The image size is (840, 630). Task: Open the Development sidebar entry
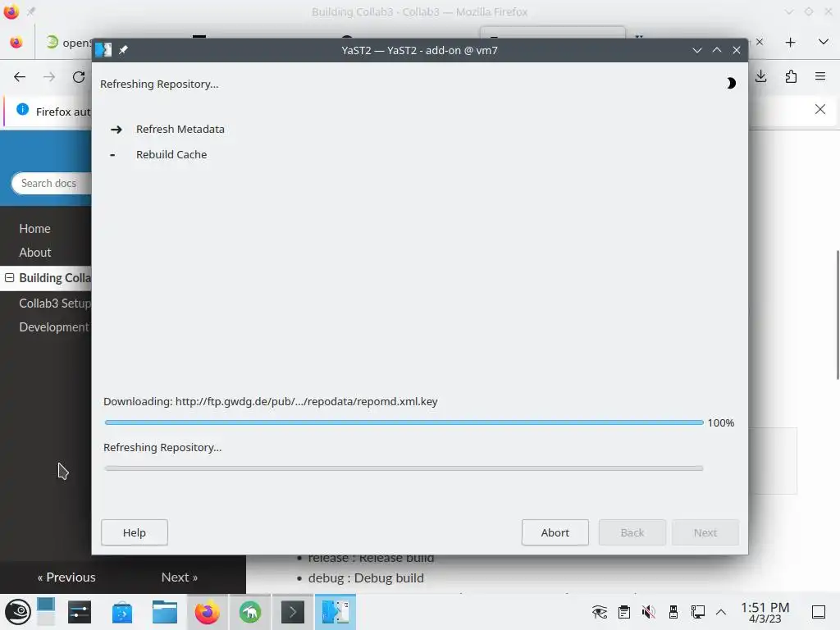pos(55,326)
